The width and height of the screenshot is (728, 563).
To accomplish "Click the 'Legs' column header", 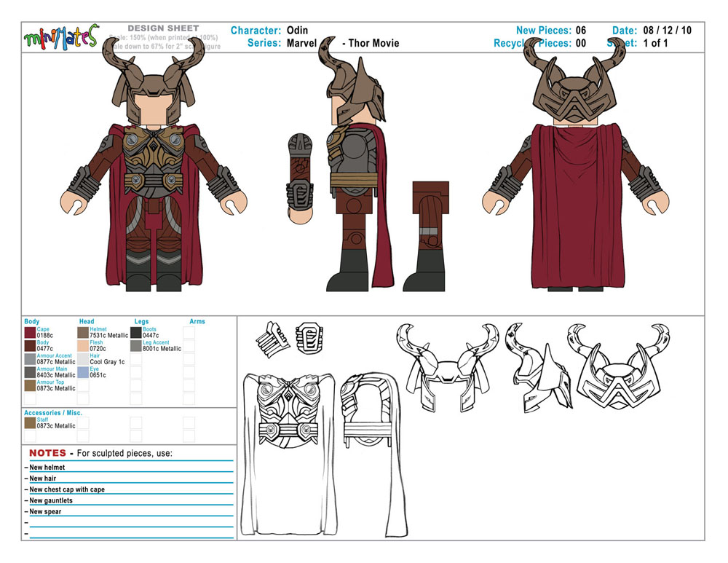I will [x=141, y=321].
